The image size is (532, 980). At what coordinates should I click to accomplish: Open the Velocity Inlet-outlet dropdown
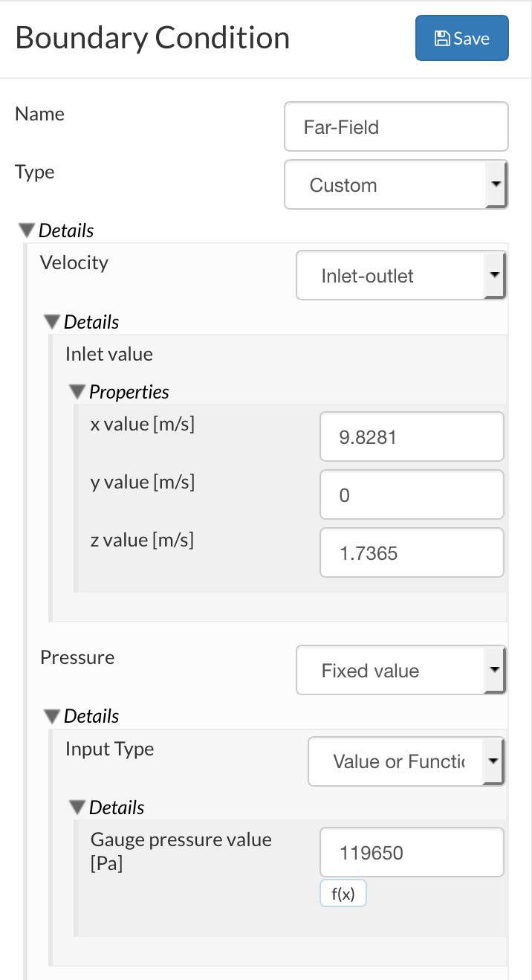390,276
